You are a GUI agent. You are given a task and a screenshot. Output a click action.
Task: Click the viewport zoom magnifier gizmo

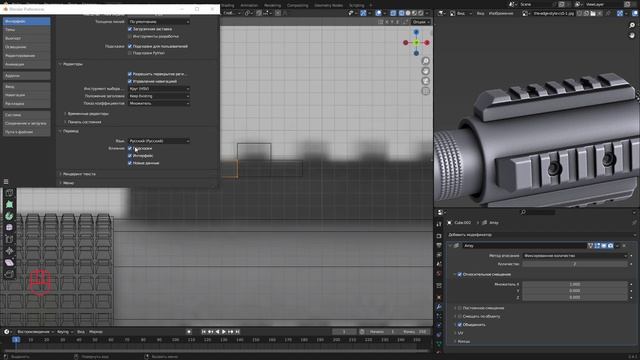(425, 61)
